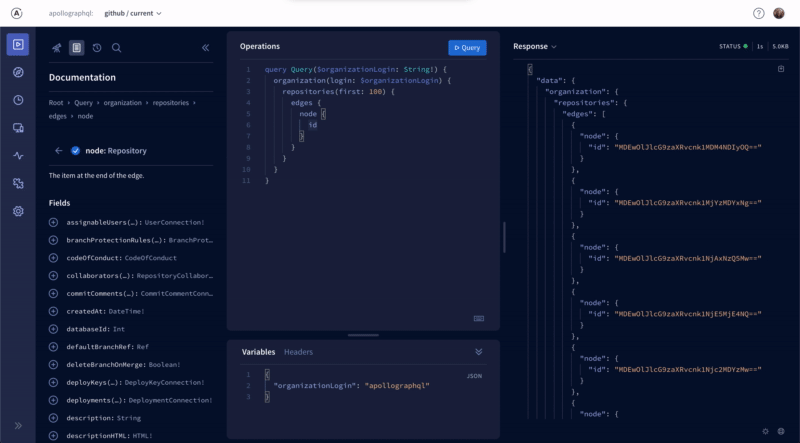The image size is (800, 443).
Task: Add the databaseId field
Action: tap(53, 329)
